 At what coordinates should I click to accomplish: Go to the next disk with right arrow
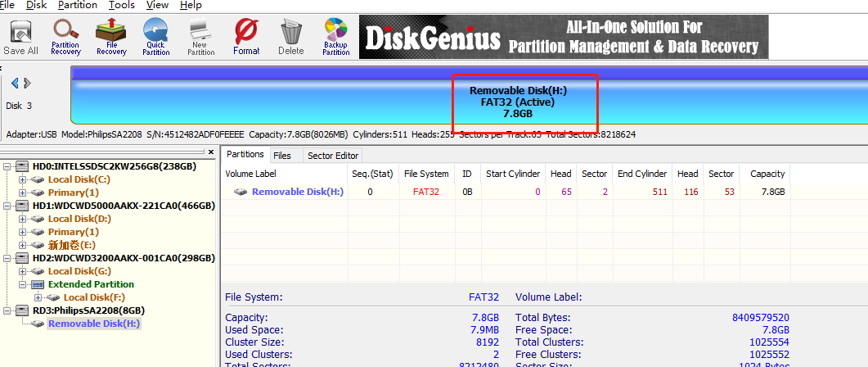pos(27,84)
